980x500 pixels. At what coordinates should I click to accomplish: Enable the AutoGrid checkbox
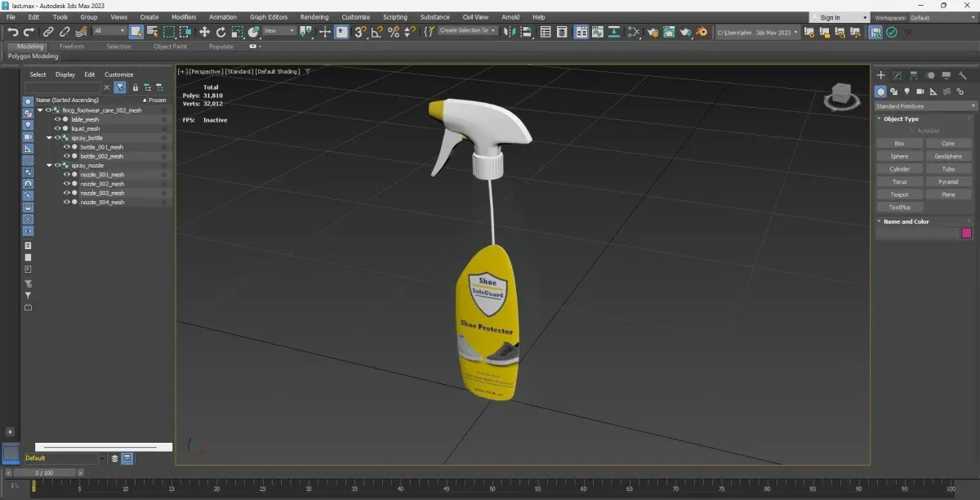[913, 131]
